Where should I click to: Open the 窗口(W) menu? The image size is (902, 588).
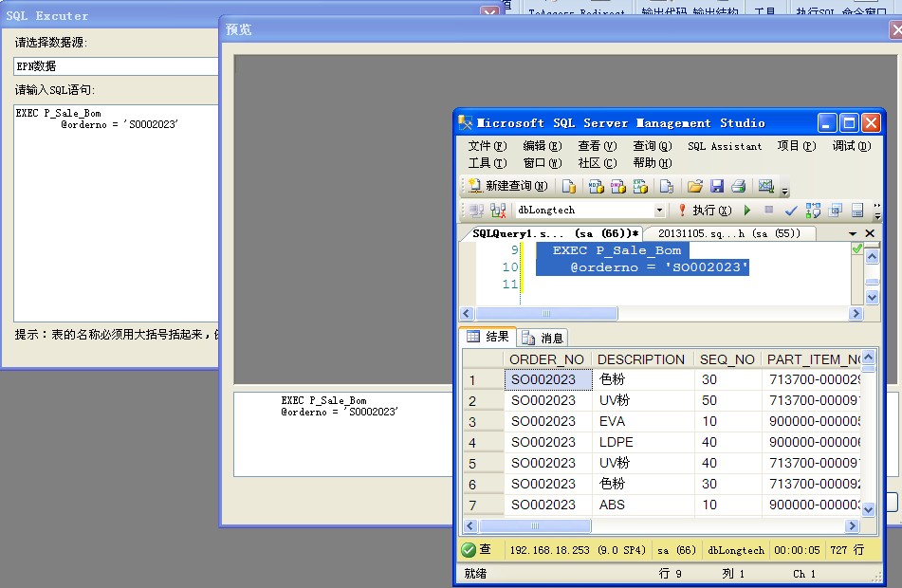(x=542, y=163)
